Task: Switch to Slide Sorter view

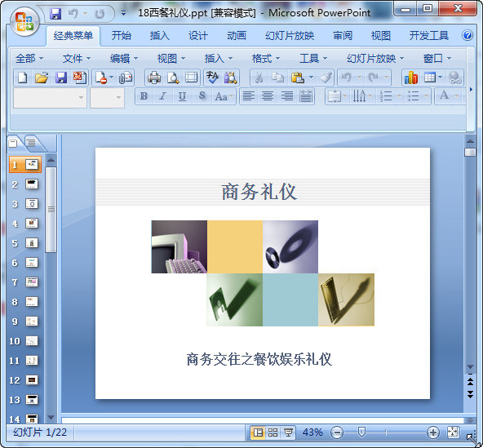Action: (x=273, y=432)
